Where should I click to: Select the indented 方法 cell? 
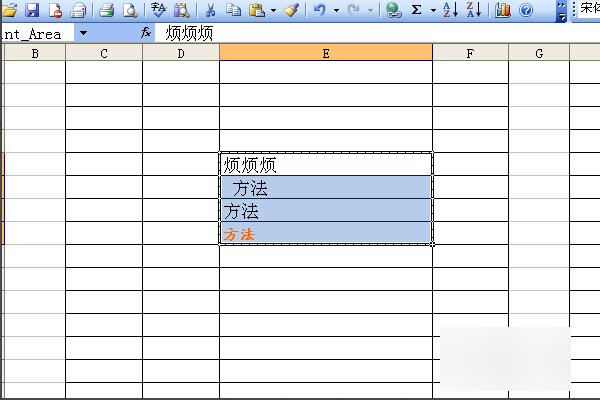(326, 187)
